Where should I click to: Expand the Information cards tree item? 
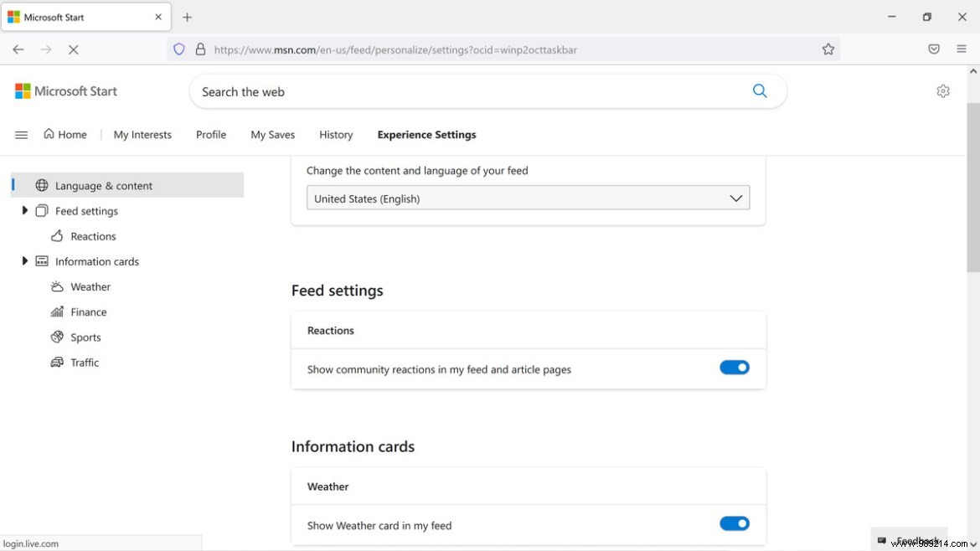(24, 260)
